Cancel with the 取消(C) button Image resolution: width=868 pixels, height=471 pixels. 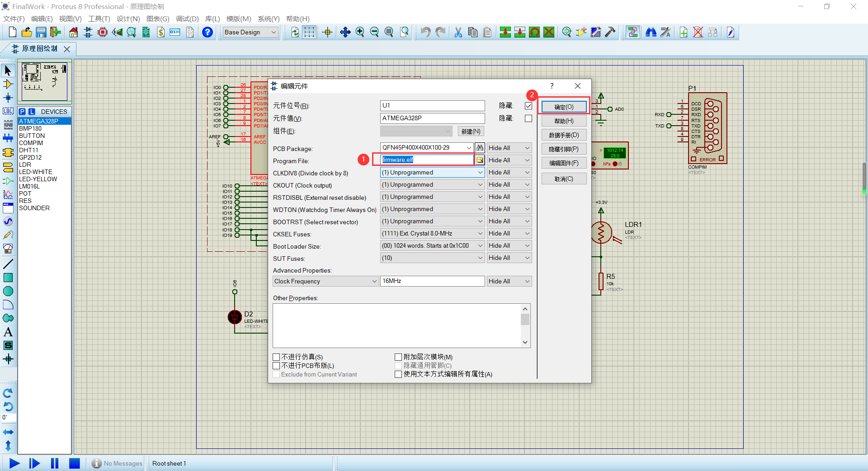[564, 179]
